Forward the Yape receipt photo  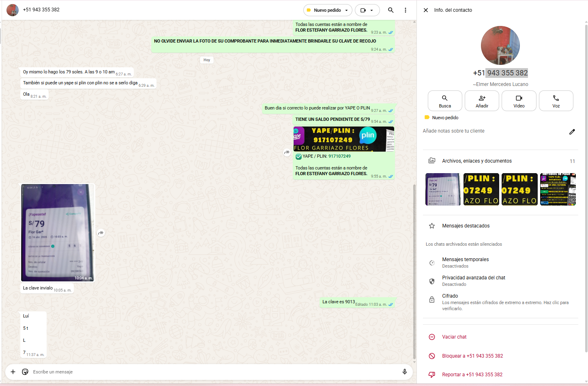pyautogui.click(x=101, y=233)
